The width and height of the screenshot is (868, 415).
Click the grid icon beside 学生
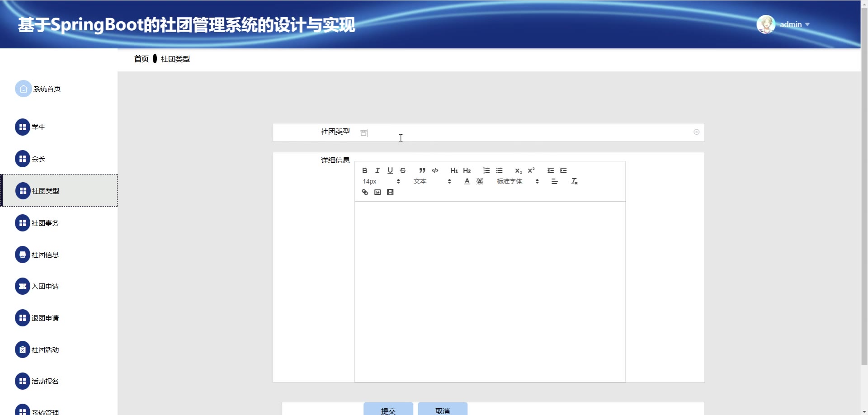23,127
